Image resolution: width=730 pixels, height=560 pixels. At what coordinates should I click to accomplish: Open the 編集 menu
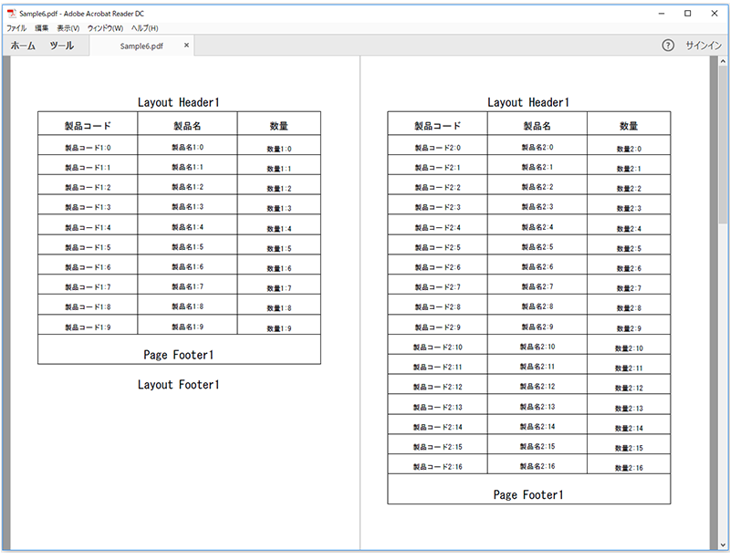[x=42, y=28]
